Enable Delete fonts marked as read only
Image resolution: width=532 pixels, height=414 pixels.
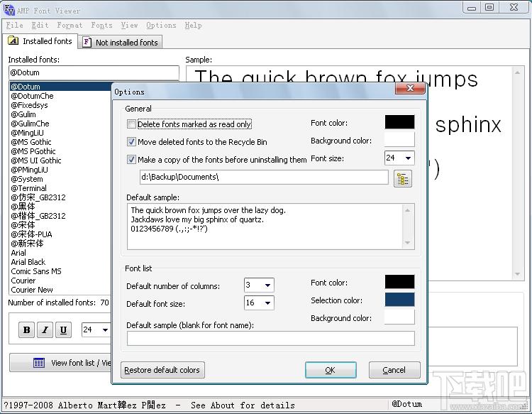click(131, 124)
